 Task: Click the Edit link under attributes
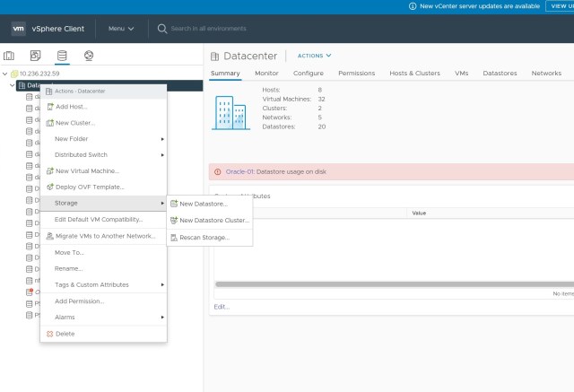tap(221, 307)
